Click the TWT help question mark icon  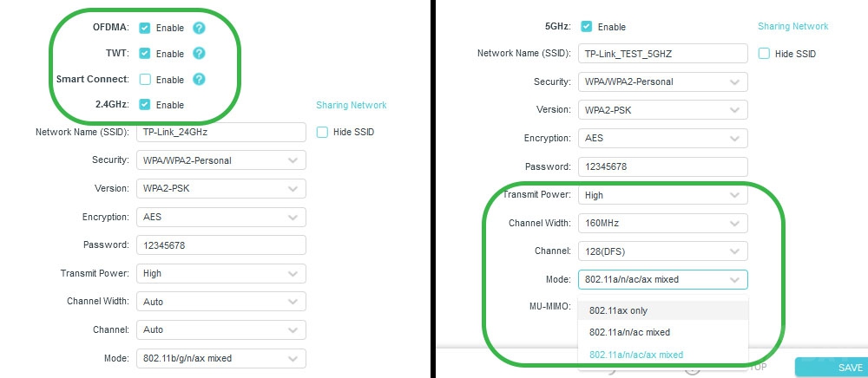click(x=199, y=54)
